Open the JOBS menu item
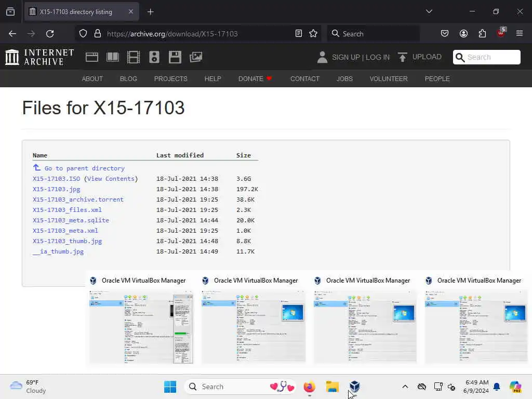Image resolution: width=532 pixels, height=399 pixels. click(x=345, y=79)
